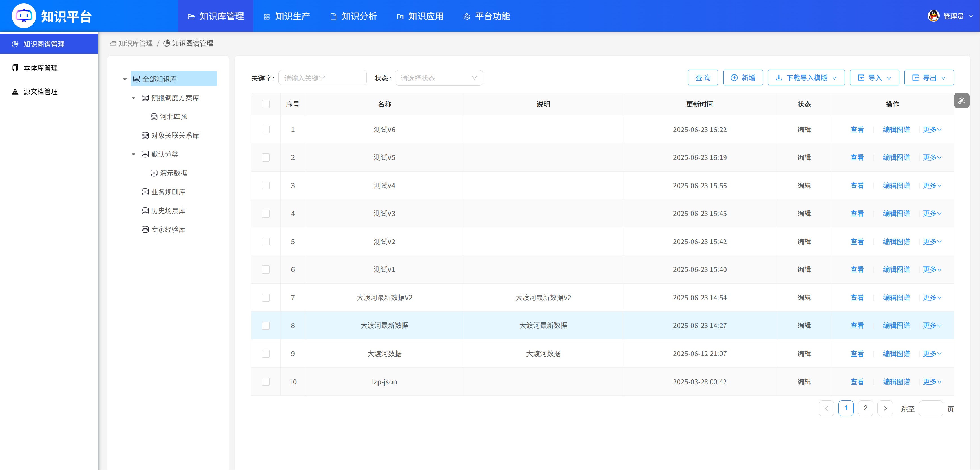Click the 查询 search button
Image resolution: width=980 pixels, height=470 pixels.
tap(703, 78)
